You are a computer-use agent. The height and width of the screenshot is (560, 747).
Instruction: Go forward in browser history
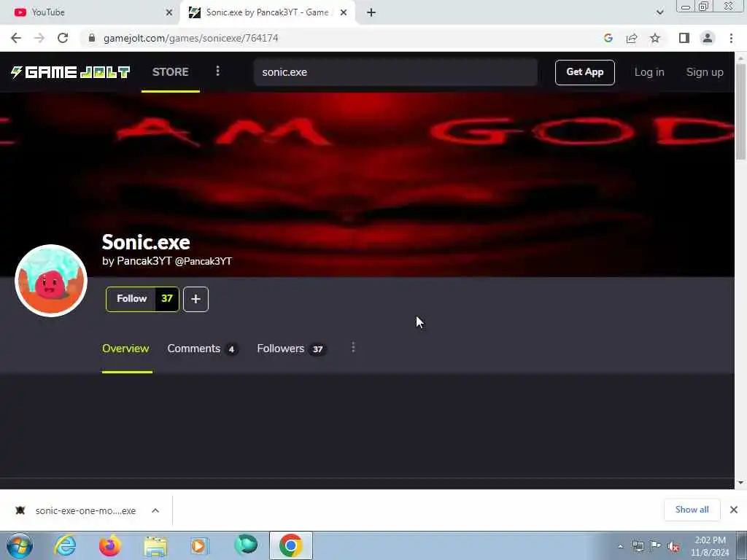39,38
